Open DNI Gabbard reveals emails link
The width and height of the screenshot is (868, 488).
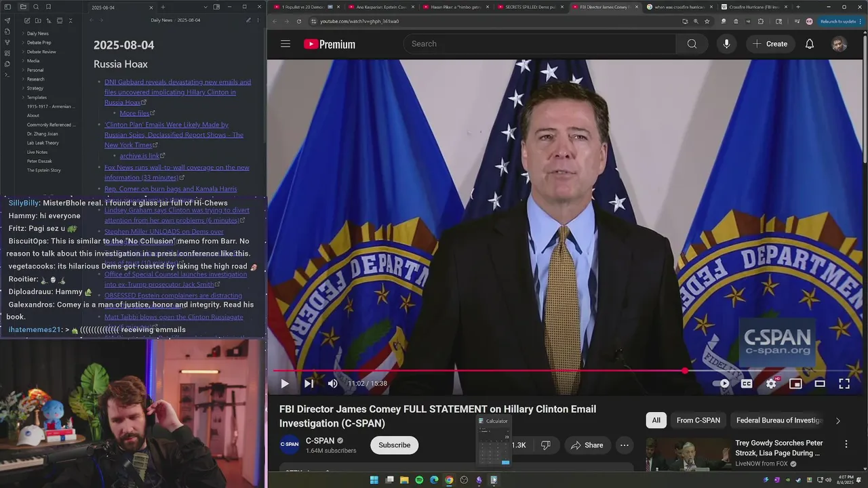178,92
